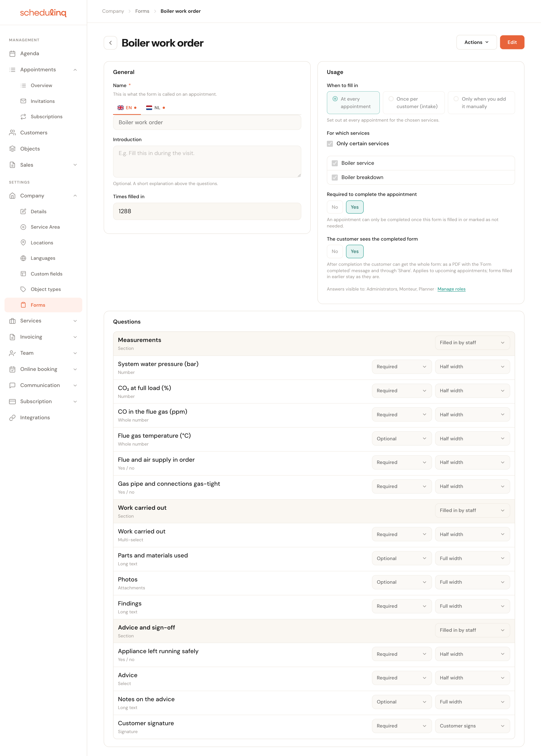Set 'The customer sees the completed form' to Yes
The height and width of the screenshot is (756, 541).
click(355, 251)
